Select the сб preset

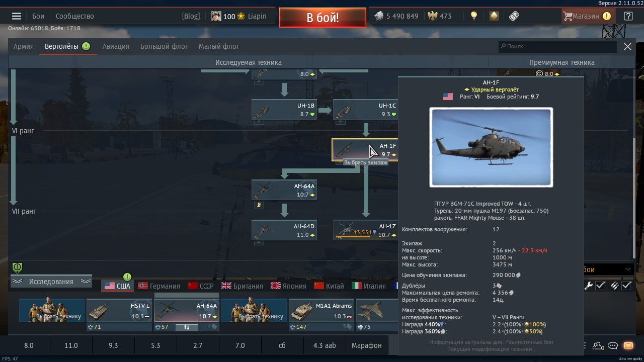pos(282,345)
